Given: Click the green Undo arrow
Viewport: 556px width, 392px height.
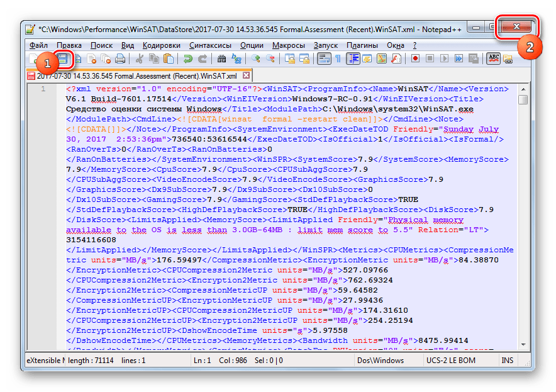Looking at the screenshot, I should [187, 59].
